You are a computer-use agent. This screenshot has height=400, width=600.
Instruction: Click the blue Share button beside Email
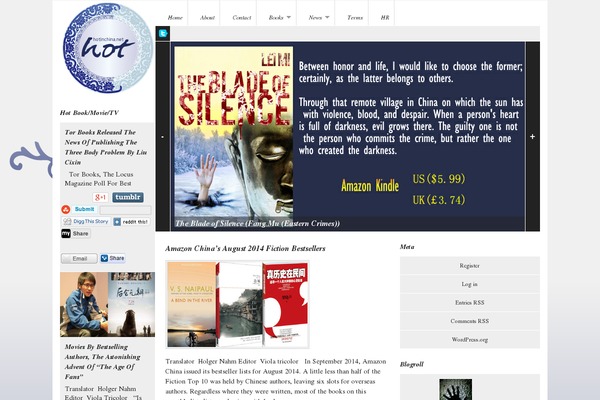112,258
